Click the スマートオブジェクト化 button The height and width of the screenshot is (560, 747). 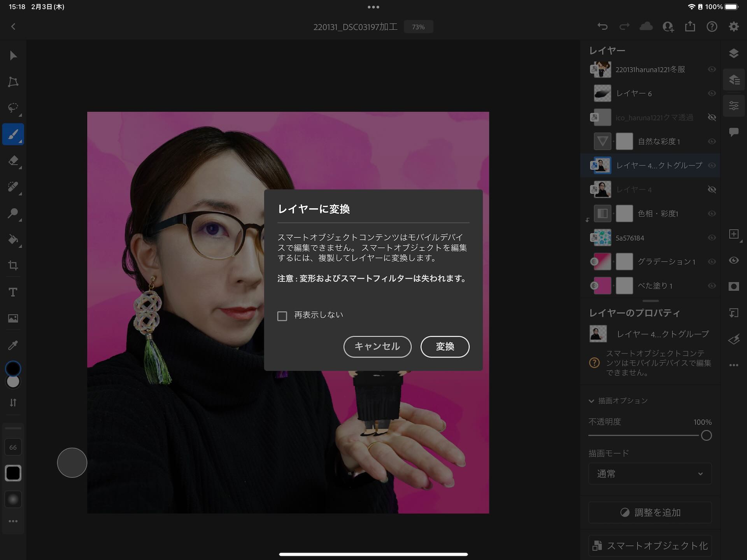650,546
